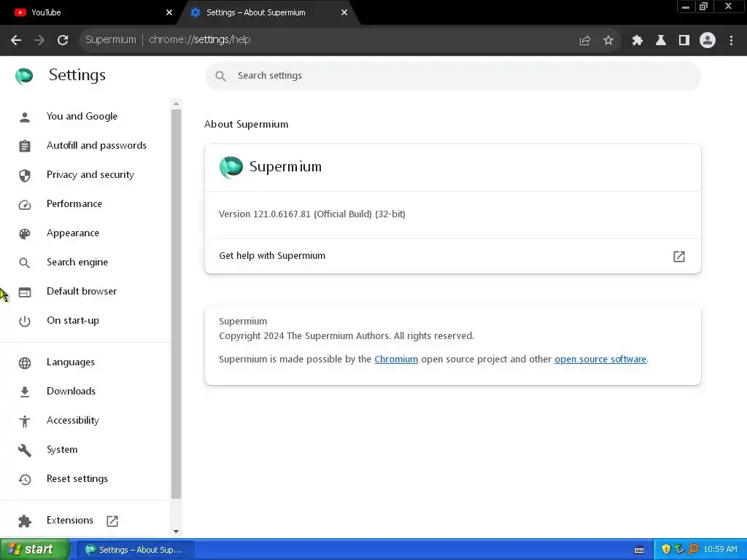Open System settings
The image size is (747, 560).
pyautogui.click(x=62, y=449)
